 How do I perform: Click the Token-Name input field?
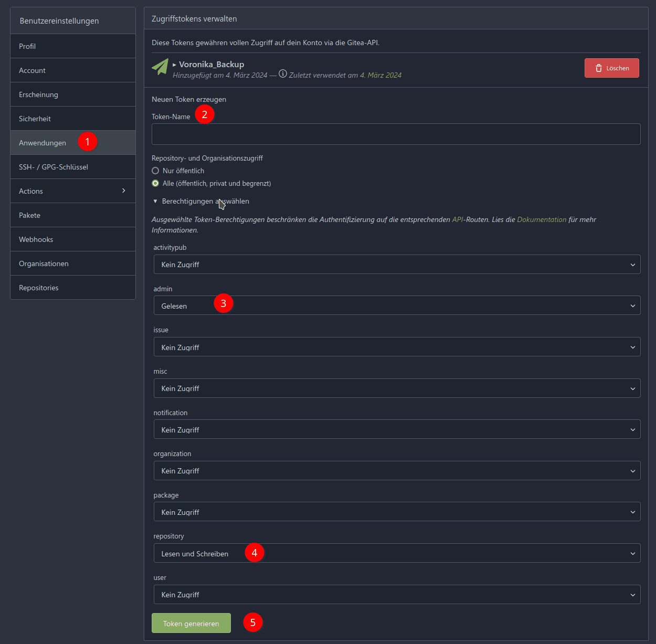(x=396, y=134)
